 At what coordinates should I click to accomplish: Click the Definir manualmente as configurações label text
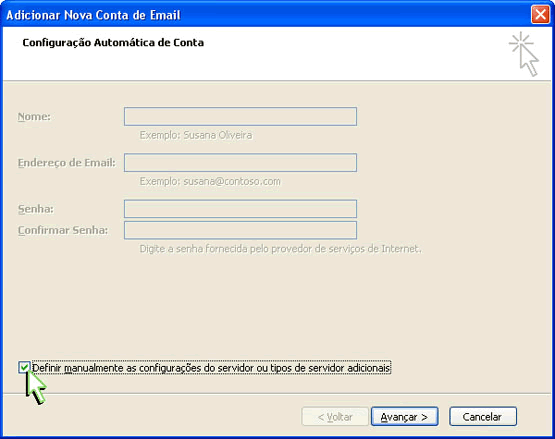pos(211,368)
